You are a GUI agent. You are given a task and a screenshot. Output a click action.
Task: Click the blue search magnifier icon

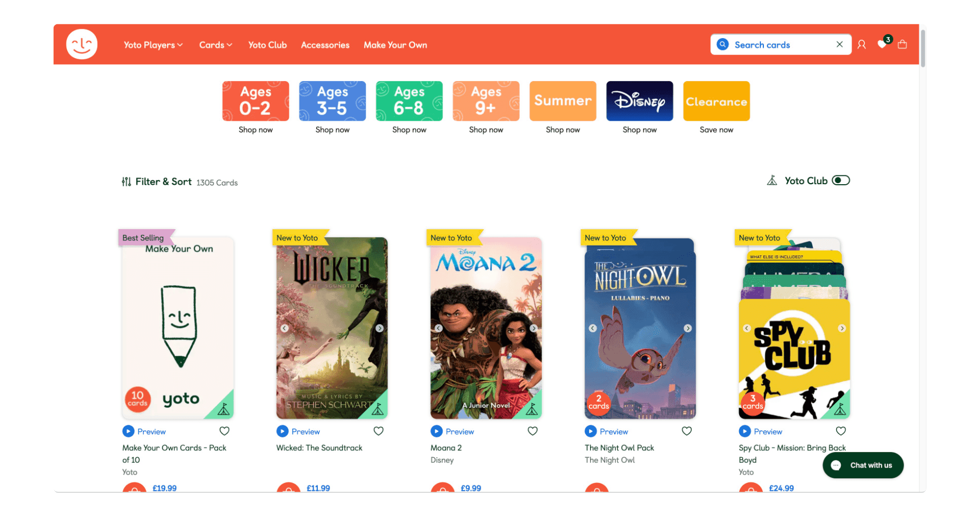(x=723, y=44)
